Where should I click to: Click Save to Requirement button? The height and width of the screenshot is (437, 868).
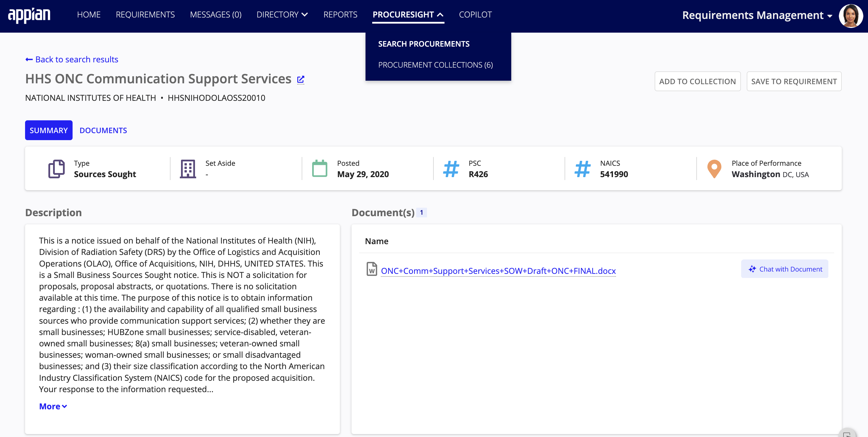point(794,81)
